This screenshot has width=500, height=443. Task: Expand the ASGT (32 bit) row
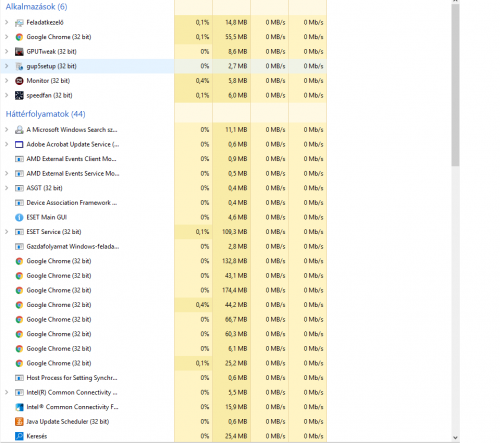pos(7,188)
